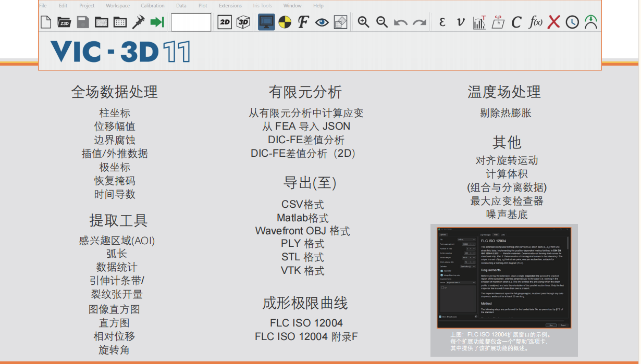The height and width of the screenshot is (364, 641).
Task: Open the File menu
Action: tap(43, 6)
